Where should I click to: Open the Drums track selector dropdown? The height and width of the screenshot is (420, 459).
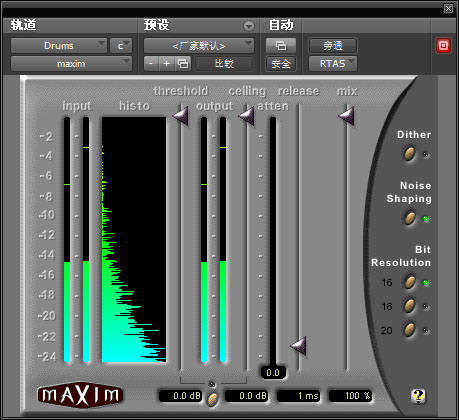click(x=59, y=46)
